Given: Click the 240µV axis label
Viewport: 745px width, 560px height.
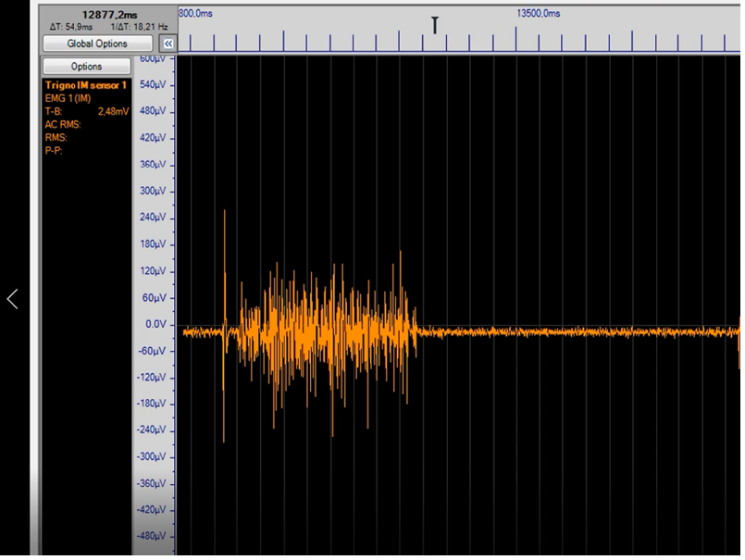Looking at the screenshot, I should [x=153, y=218].
